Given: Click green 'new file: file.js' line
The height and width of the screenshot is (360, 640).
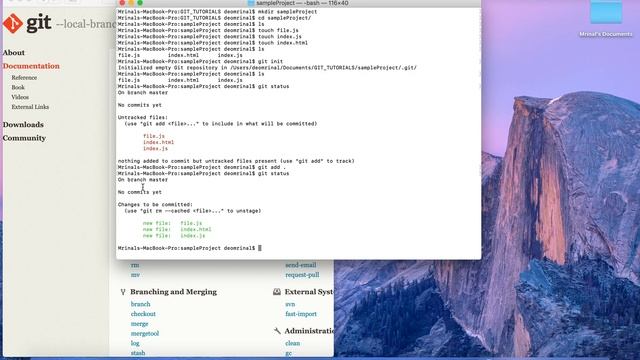Looking at the screenshot, I should pyautogui.click(x=173, y=223).
